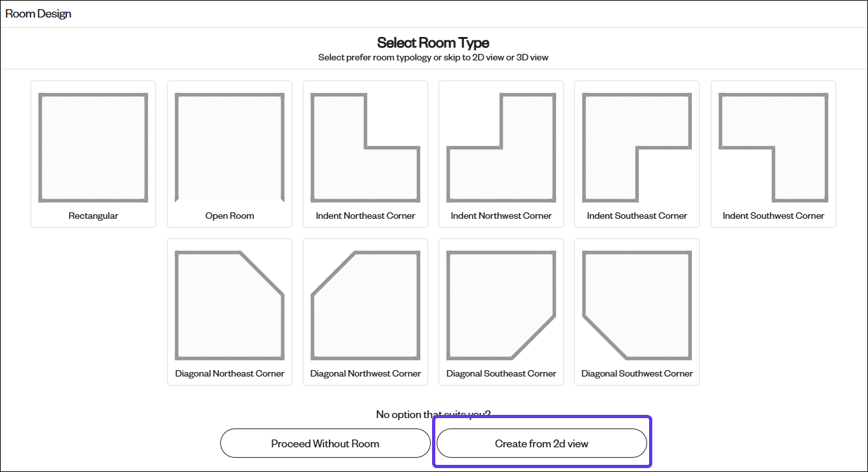Click the Select Room Type heading
This screenshot has height=472, width=868.
[433, 43]
